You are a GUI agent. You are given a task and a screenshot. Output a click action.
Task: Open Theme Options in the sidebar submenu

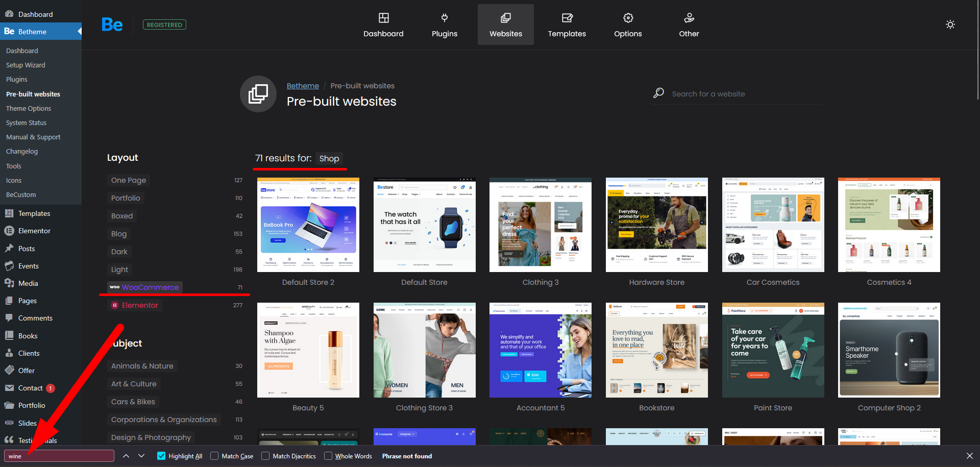pyautogui.click(x=29, y=108)
